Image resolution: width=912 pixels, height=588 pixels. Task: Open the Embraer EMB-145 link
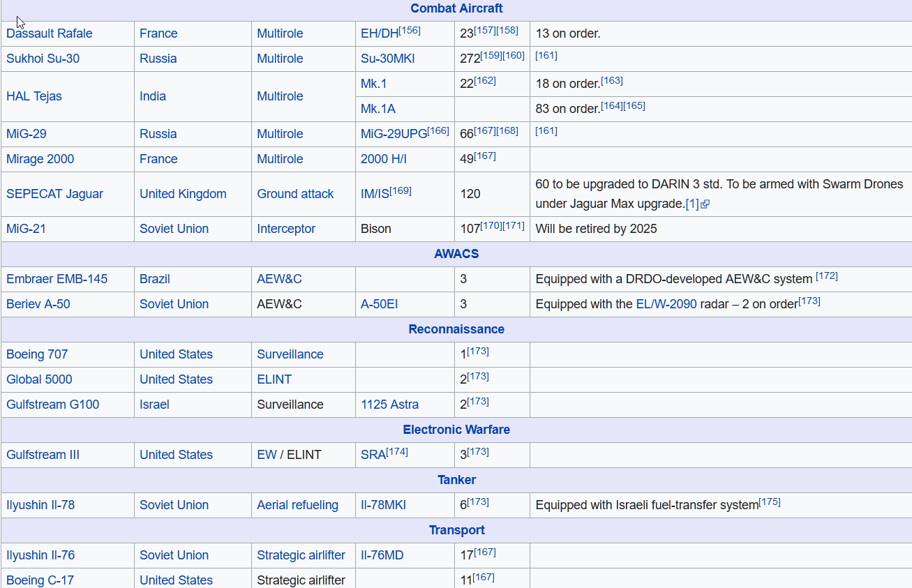pos(57,279)
